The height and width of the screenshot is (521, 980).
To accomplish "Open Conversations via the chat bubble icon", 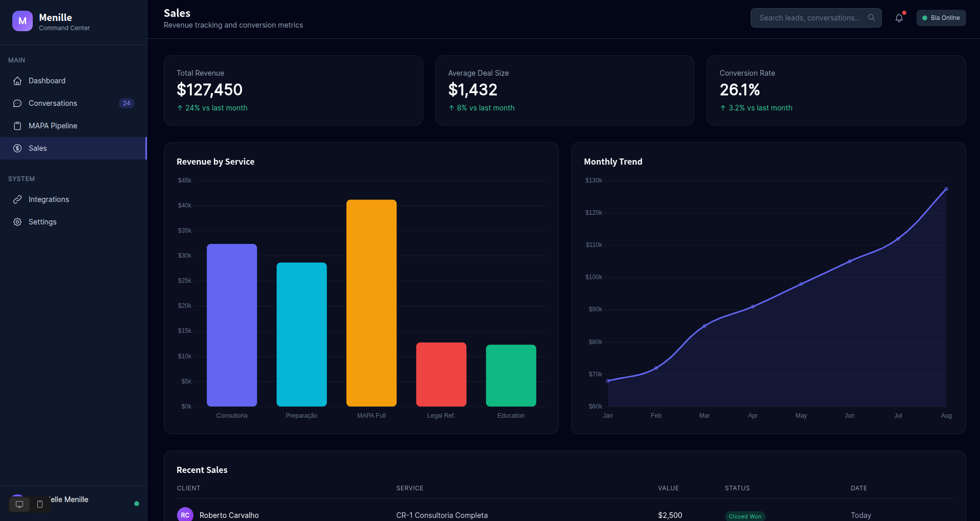I will (17, 103).
